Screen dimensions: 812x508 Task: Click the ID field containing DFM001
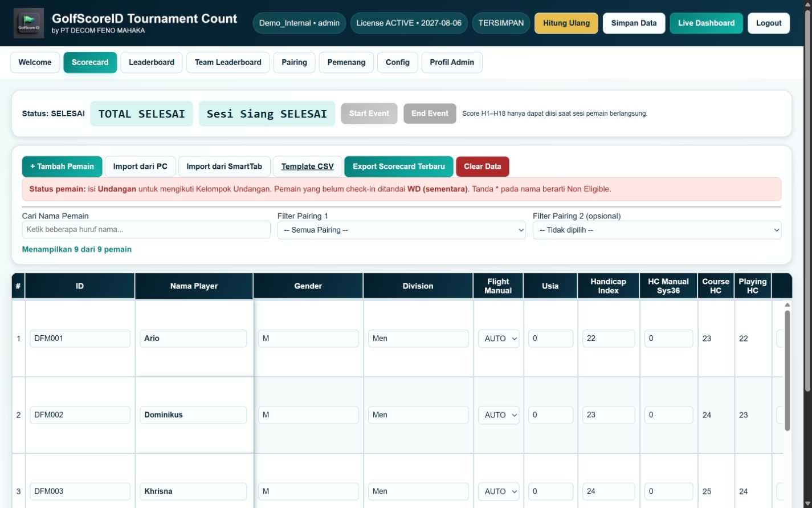pyautogui.click(x=80, y=338)
